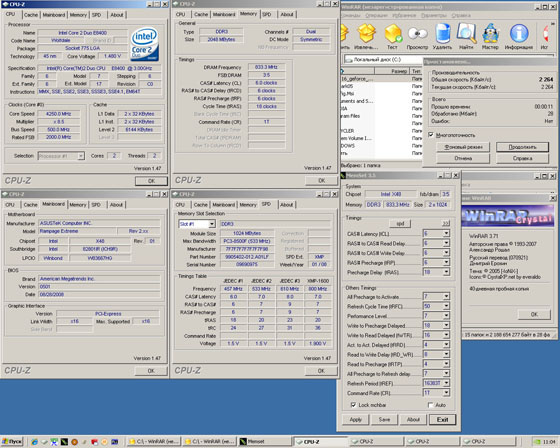Click the DRAM Frequency value 833.3 MHz
The height and width of the screenshot is (448, 560).
coord(266,67)
